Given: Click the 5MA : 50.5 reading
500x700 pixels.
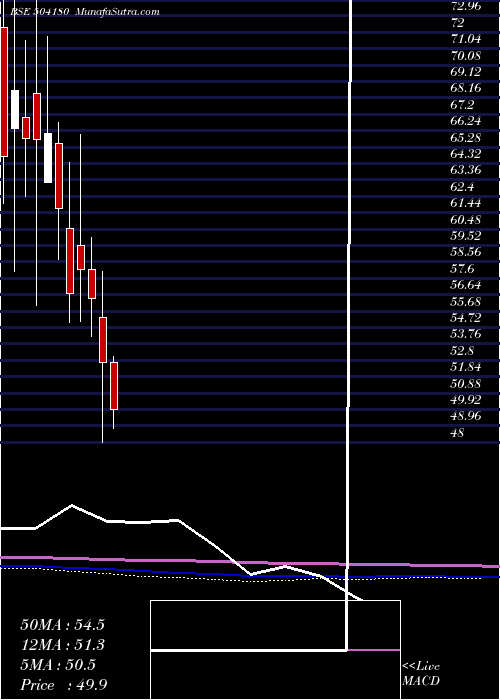Looking at the screenshot, I should tap(58, 665).
